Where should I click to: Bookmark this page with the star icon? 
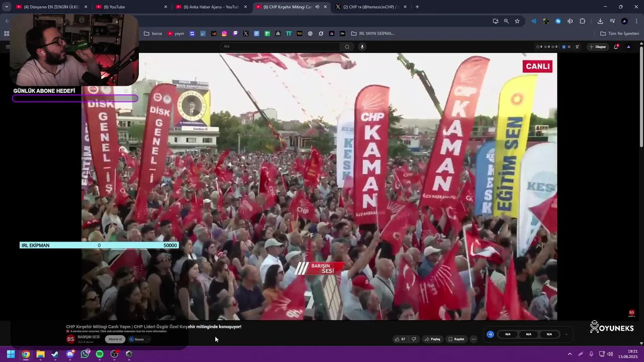517,21
